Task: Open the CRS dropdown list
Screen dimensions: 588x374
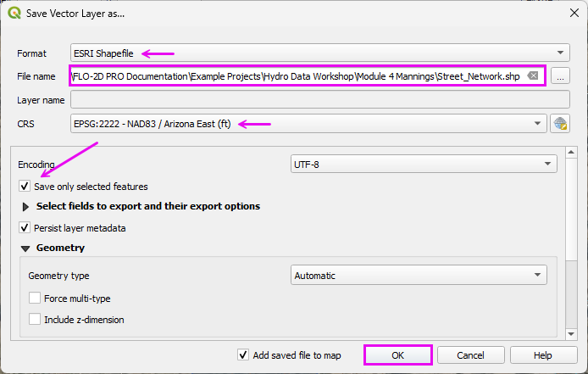Action: (x=308, y=124)
